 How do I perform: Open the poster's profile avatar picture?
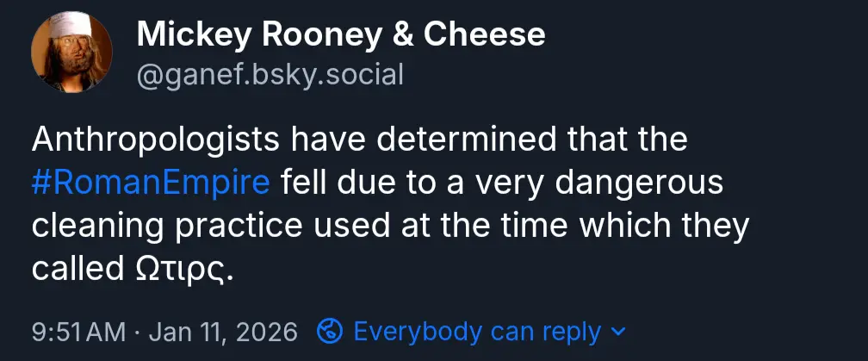coord(72,55)
